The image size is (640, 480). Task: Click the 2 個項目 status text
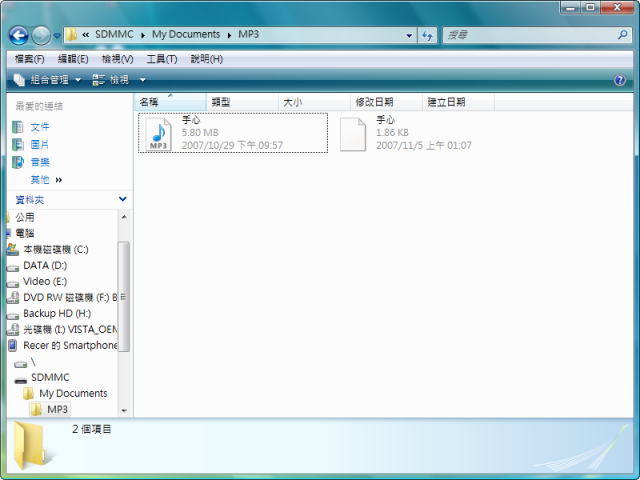click(91, 429)
